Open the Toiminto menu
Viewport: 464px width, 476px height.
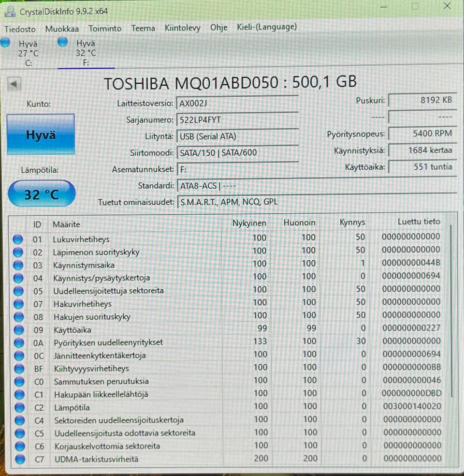104,29
